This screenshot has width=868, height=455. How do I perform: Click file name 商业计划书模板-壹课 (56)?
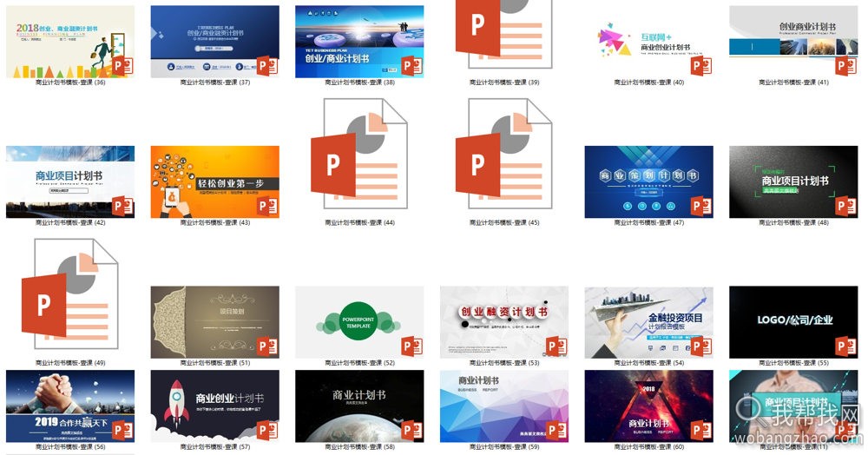(70, 446)
